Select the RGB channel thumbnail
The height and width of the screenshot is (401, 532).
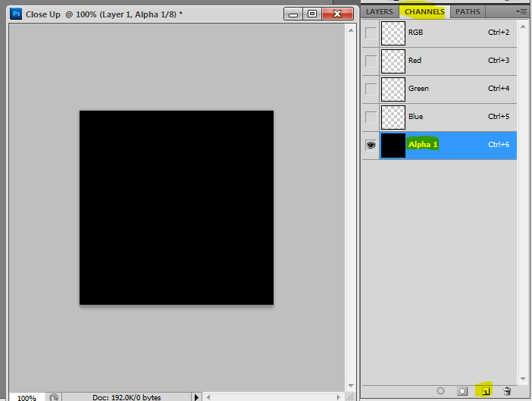click(x=393, y=33)
